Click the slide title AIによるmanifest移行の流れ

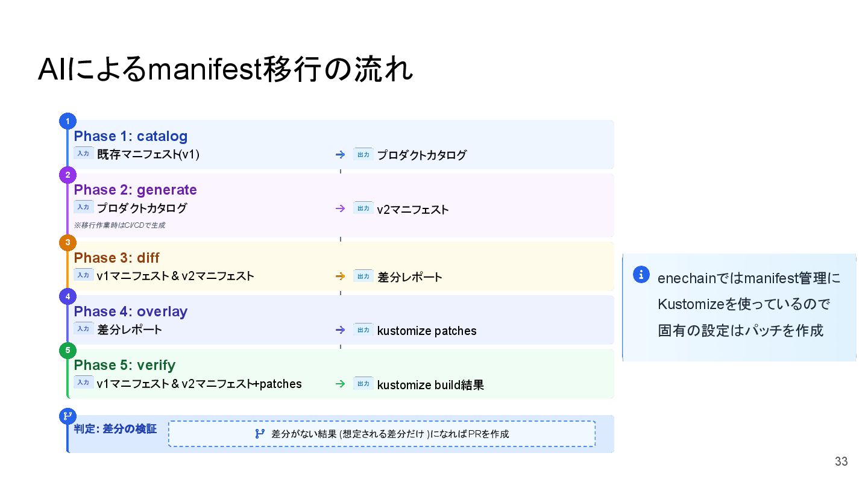[225, 70]
